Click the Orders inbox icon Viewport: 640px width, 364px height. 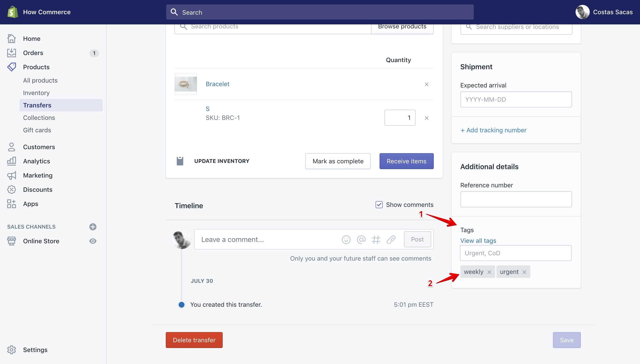(12, 53)
